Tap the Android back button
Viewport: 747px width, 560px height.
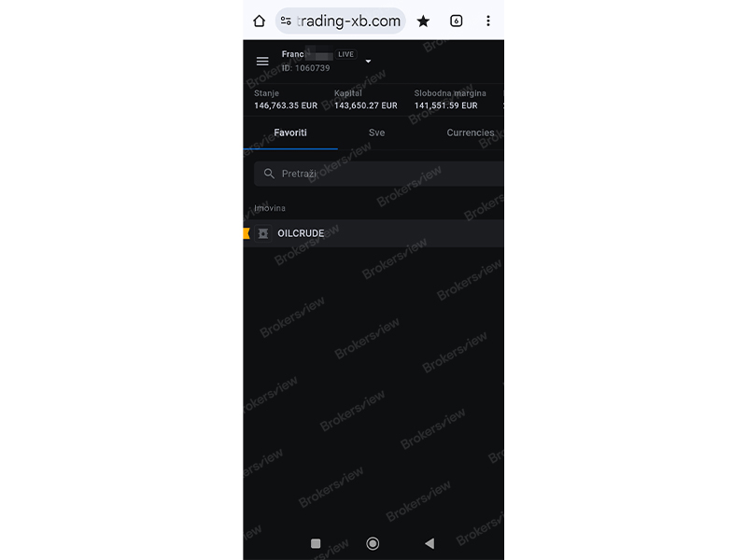click(x=430, y=543)
